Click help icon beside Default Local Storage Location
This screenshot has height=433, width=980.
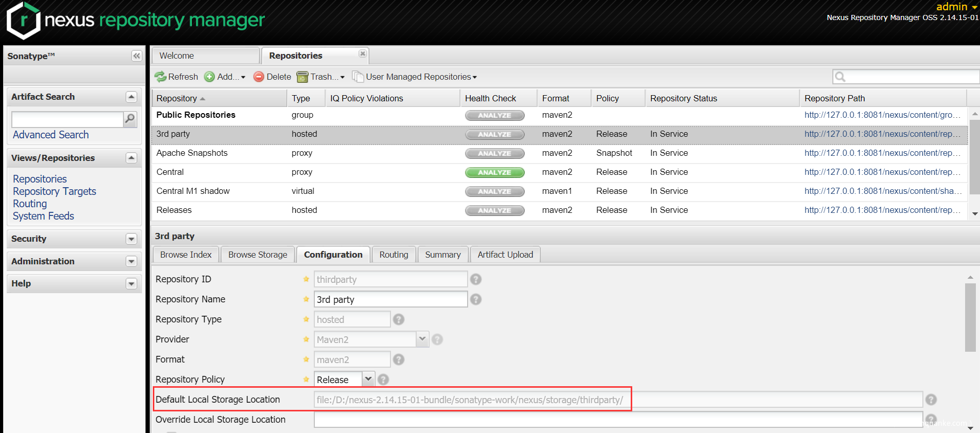[x=931, y=400]
